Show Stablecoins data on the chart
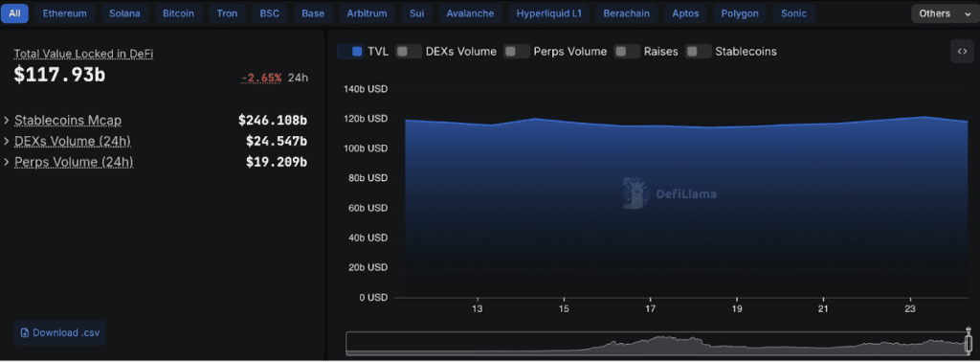 coord(731,52)
